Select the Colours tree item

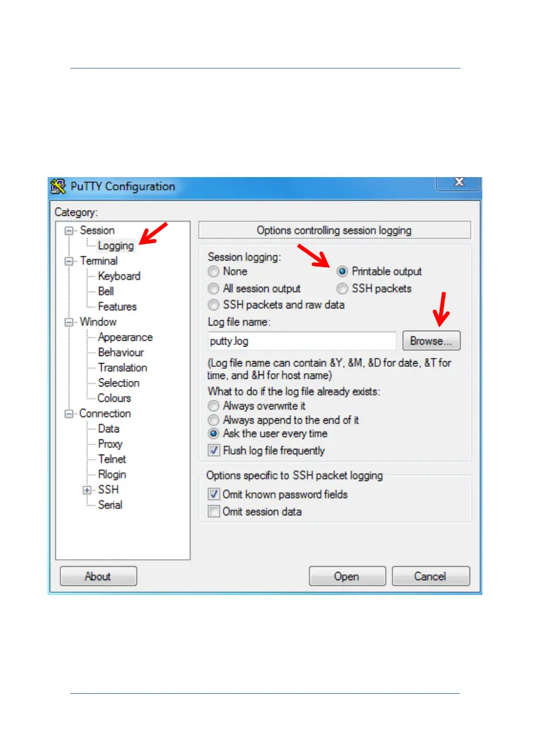point(114,398)
